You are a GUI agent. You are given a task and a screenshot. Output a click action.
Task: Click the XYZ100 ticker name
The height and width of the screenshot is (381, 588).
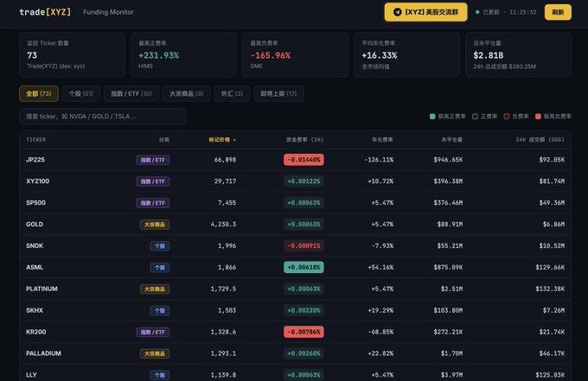coord(37,181)
